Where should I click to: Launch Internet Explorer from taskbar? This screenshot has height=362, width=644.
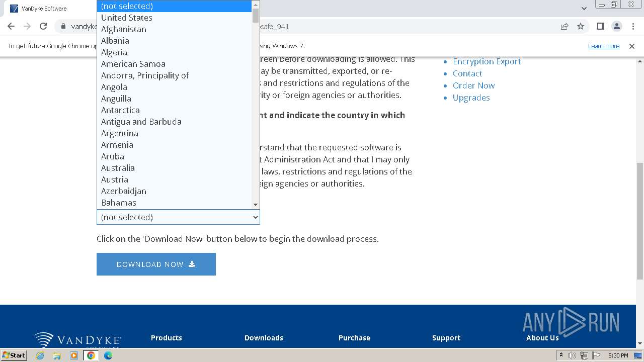click(x=40, y=355)
